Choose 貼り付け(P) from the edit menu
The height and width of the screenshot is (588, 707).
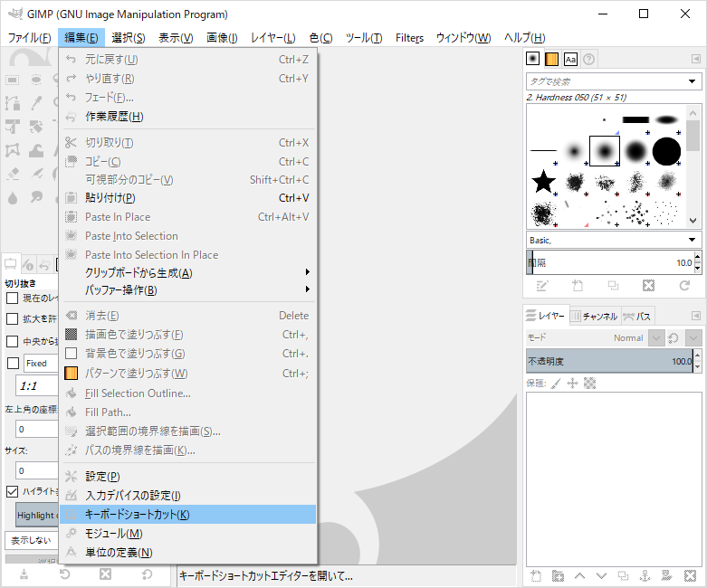tap(188, 198)
